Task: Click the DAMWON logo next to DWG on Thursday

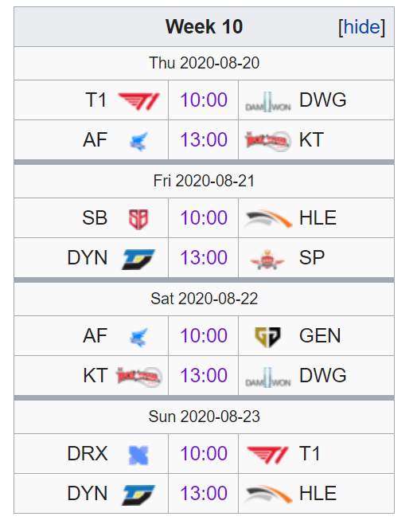Action: tap(268, 101)
